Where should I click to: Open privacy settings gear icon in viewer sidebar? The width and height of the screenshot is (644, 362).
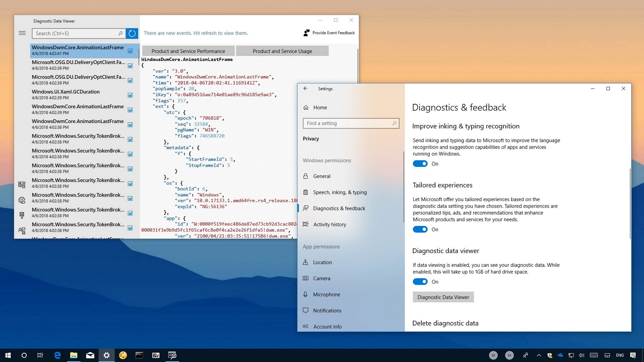coord(22,200)
